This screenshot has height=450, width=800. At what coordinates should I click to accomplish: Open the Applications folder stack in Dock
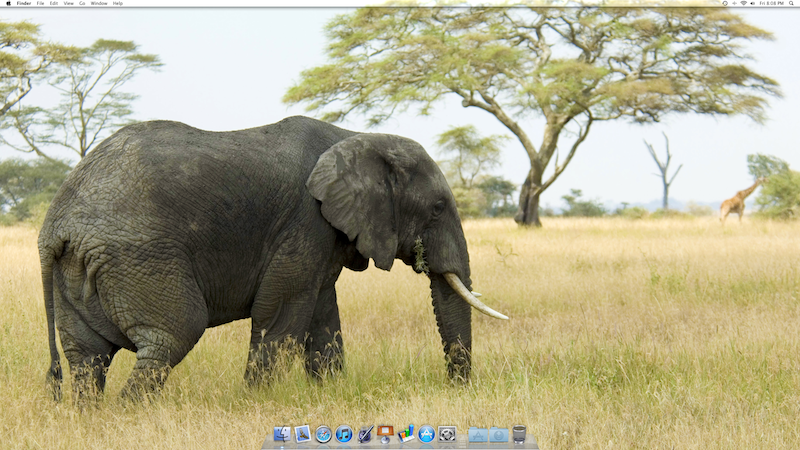[478, 435]
